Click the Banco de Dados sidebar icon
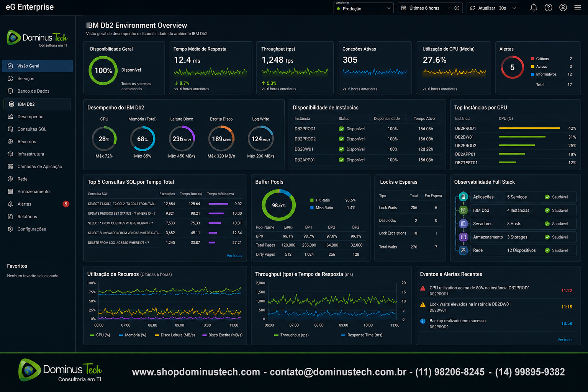The width and height of the screenshot is (588, 392). 10,91
